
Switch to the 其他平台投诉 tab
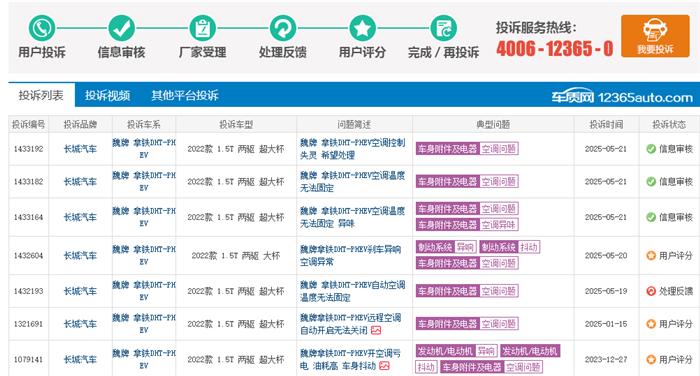tap(185, 95)
